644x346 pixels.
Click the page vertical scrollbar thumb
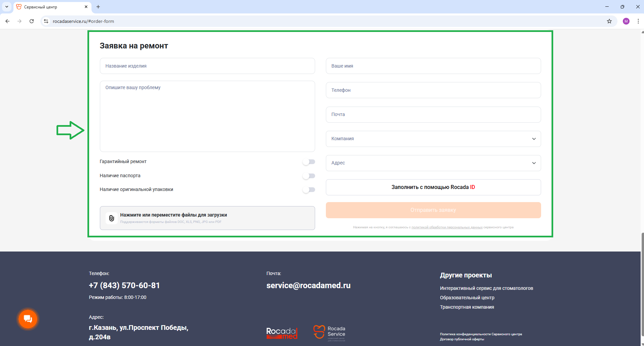pos(642,284)
